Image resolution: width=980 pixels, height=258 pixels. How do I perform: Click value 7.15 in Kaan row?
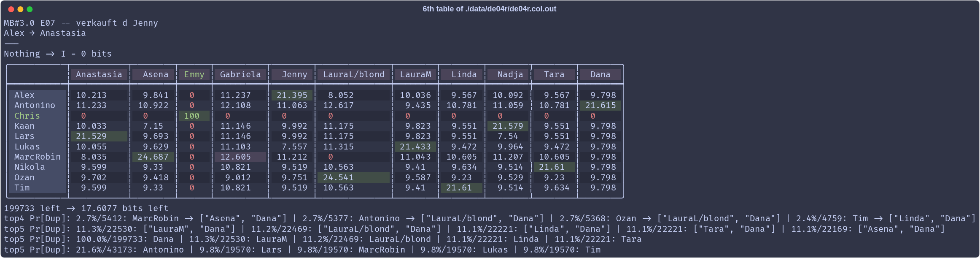[153, 126]
